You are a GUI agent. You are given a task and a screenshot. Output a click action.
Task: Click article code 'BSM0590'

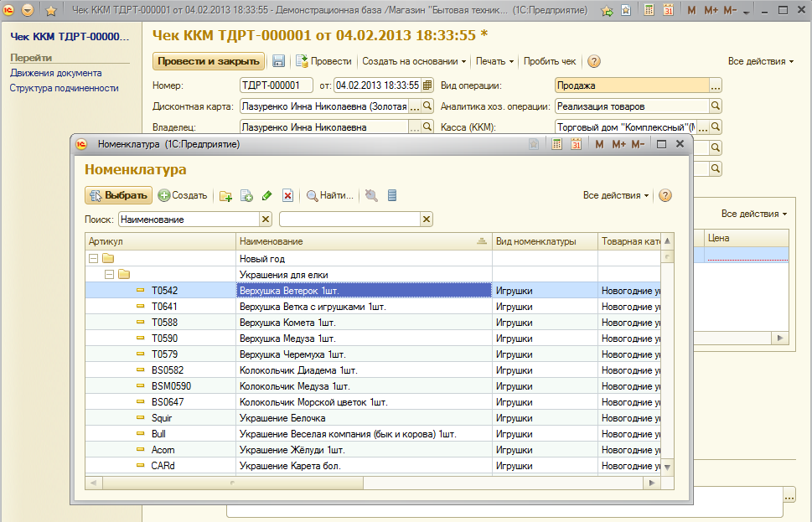(x=171, y=386)
